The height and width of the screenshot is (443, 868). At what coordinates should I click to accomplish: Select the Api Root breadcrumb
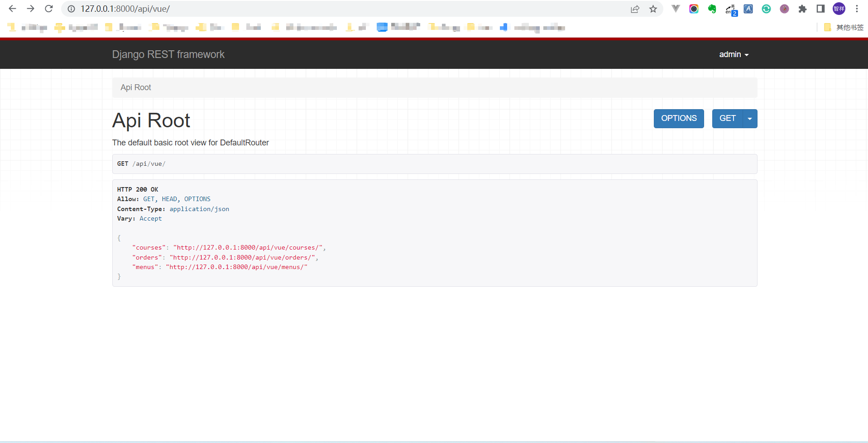pos(136,87)
